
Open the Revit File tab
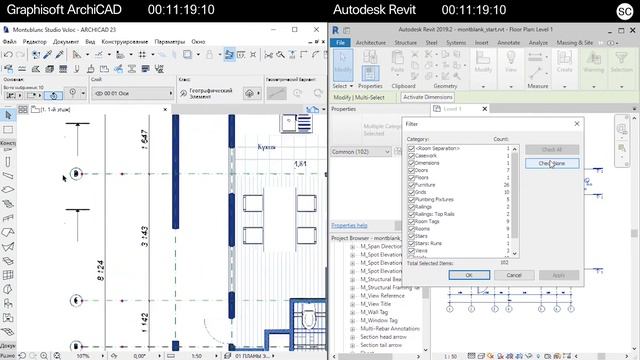tap(340, 42)
